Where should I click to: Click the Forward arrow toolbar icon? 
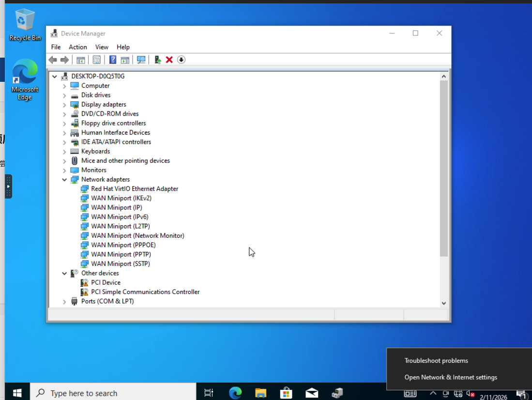64,60
